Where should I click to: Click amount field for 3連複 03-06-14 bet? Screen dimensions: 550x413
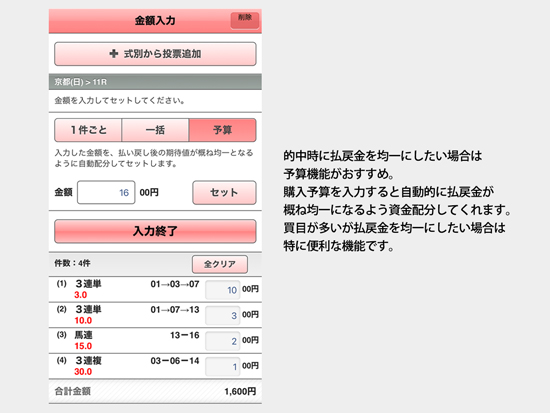222,367
